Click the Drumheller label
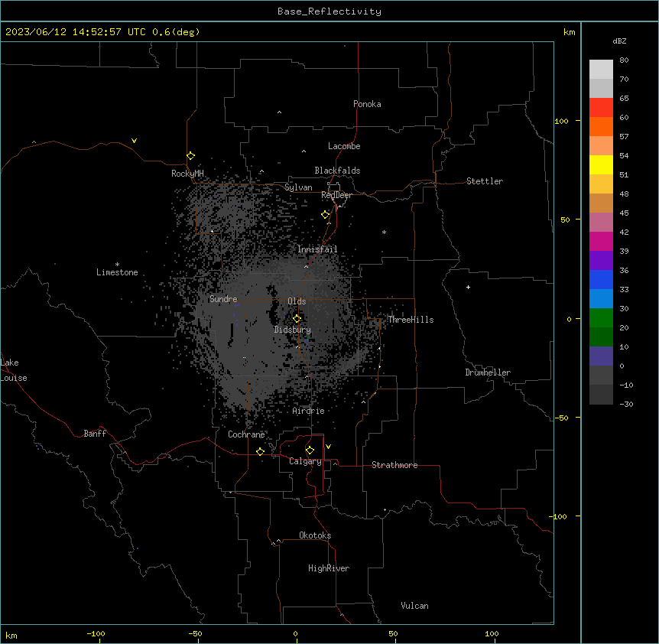This screenshot has width=659, height=644. [x=488, y=372]
